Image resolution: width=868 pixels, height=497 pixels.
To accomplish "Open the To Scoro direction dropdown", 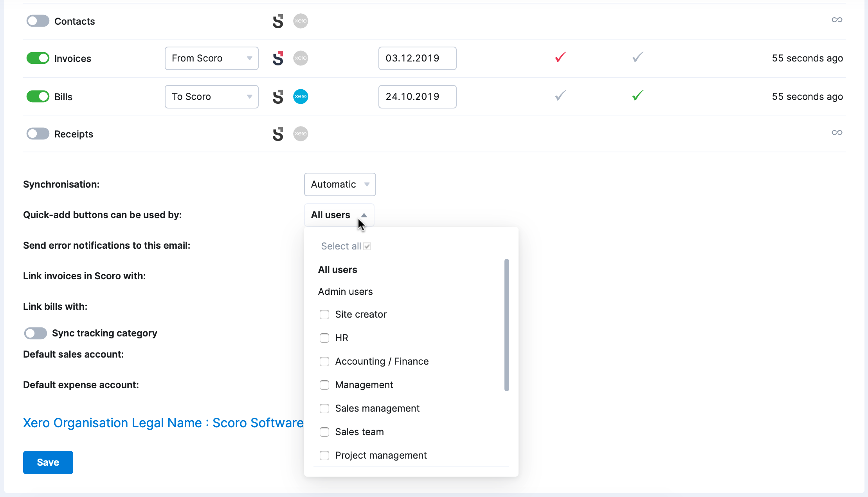I will [x=212, y=97].
